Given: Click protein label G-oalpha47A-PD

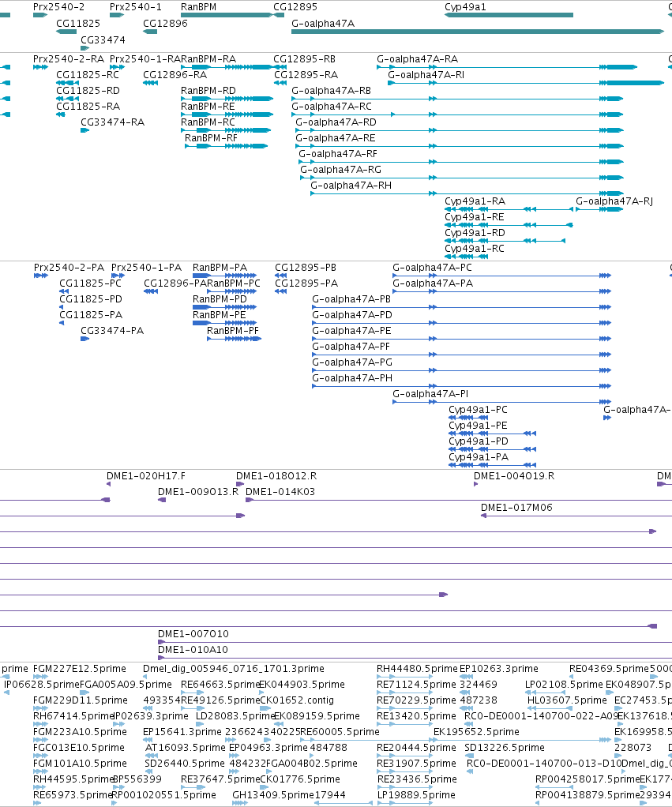Looking at the screenshot, I should 352,314.
